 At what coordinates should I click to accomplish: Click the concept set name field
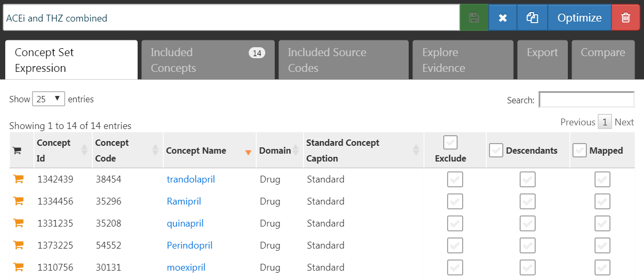231,18
